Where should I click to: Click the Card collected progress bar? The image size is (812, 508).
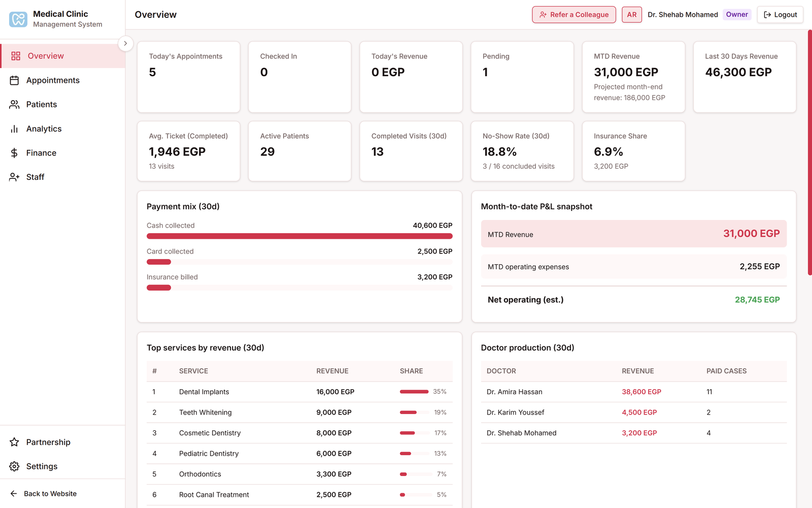[x=299, y=262]
